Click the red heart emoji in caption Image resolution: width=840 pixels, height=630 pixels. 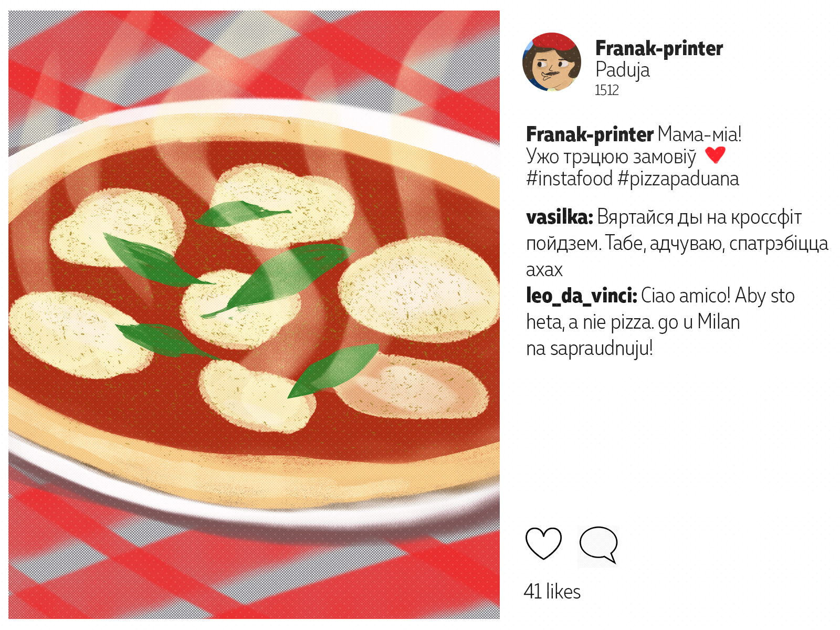point(715,155)
